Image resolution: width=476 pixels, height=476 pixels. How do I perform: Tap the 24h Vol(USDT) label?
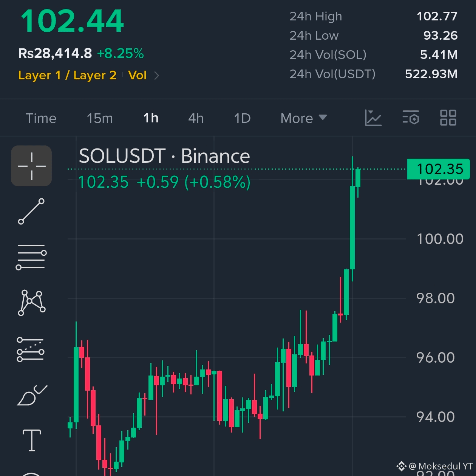point(332,74)
